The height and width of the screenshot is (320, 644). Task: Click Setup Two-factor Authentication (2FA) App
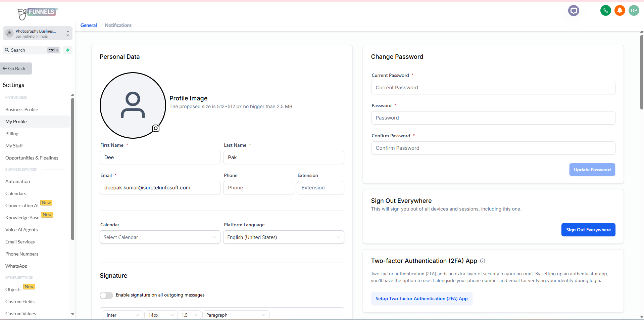click(422, 299)
